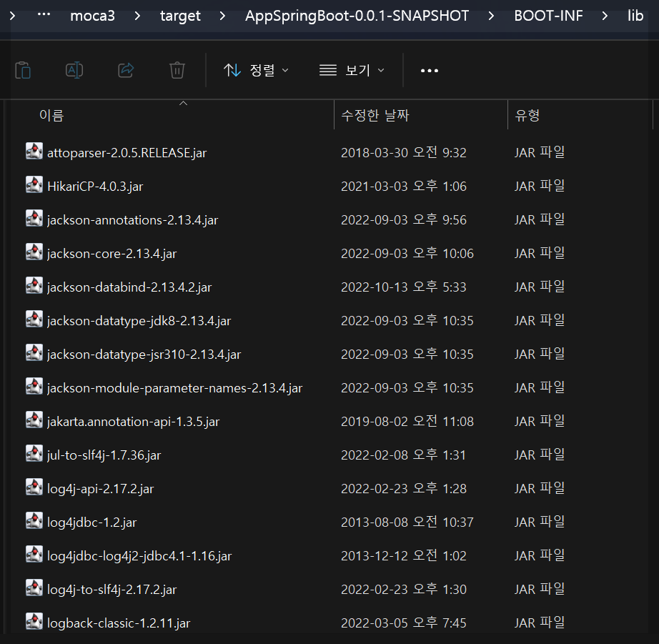Click the Delete trash can icon
Viewport: 659px width, 644px height.
click(x=177, y=70)
